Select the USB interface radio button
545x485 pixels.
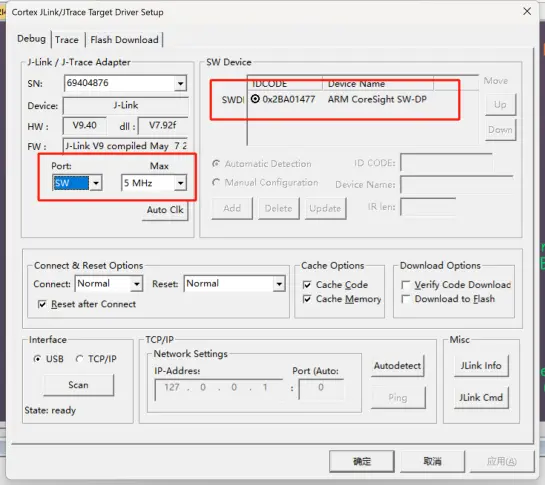point(37,358)
